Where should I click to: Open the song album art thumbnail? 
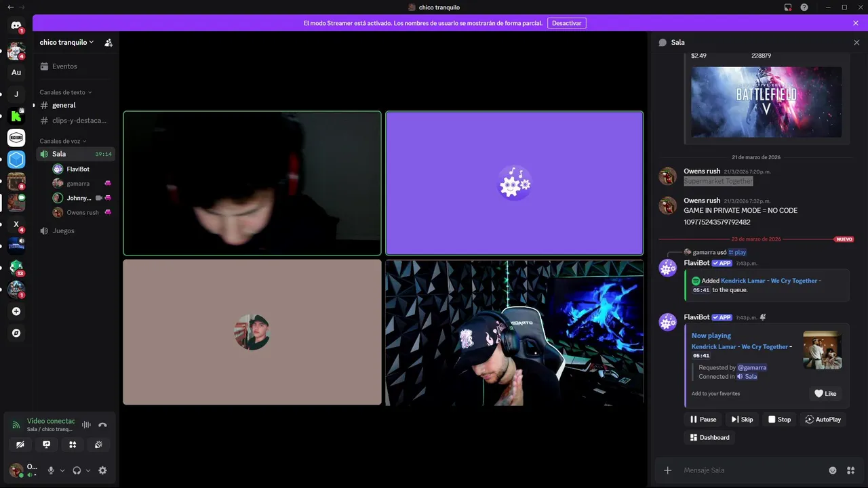coord(822,350)
